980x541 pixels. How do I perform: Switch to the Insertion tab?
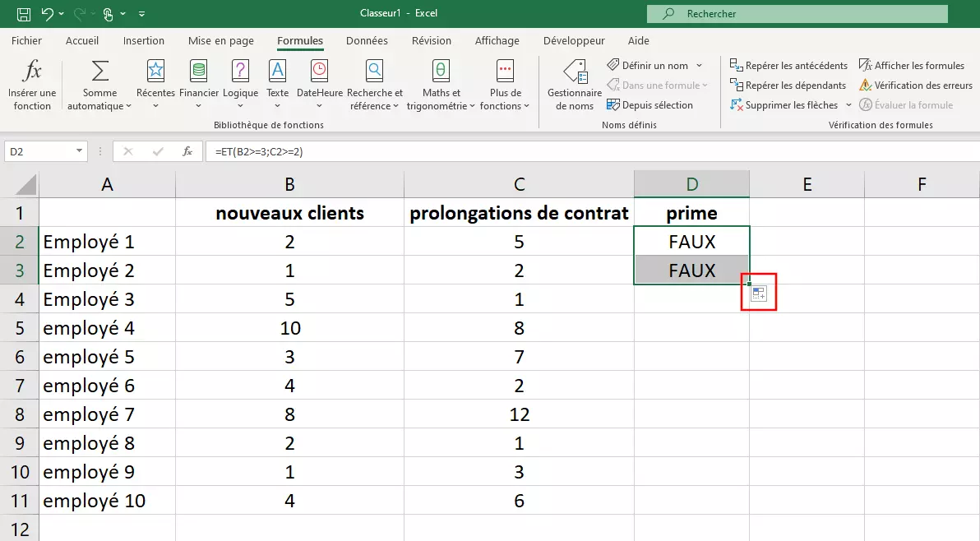tap(144, 40)
